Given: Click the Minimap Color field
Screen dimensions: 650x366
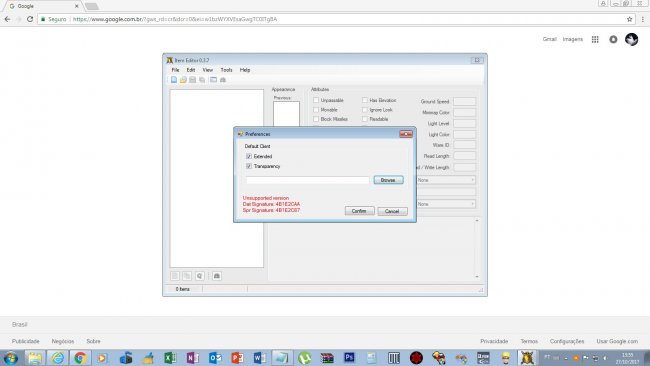Looking at the screenshot, I should 464,112.
